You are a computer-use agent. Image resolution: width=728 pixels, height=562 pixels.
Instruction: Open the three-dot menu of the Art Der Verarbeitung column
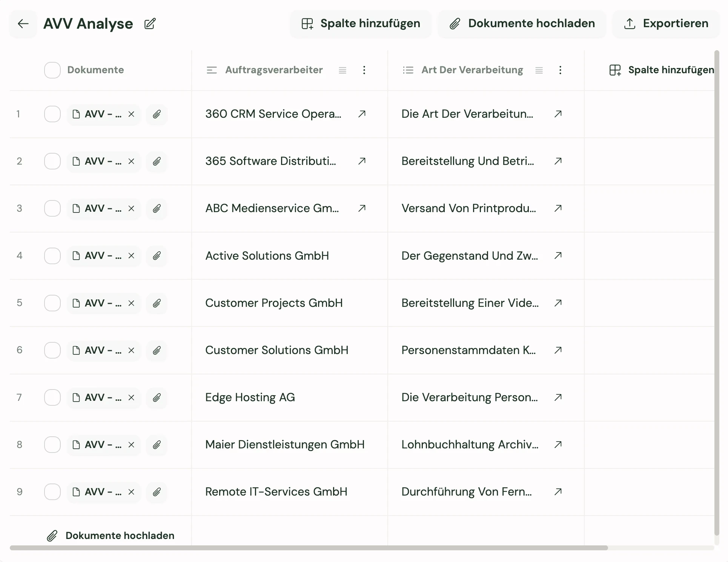click(x=560, y=70)
